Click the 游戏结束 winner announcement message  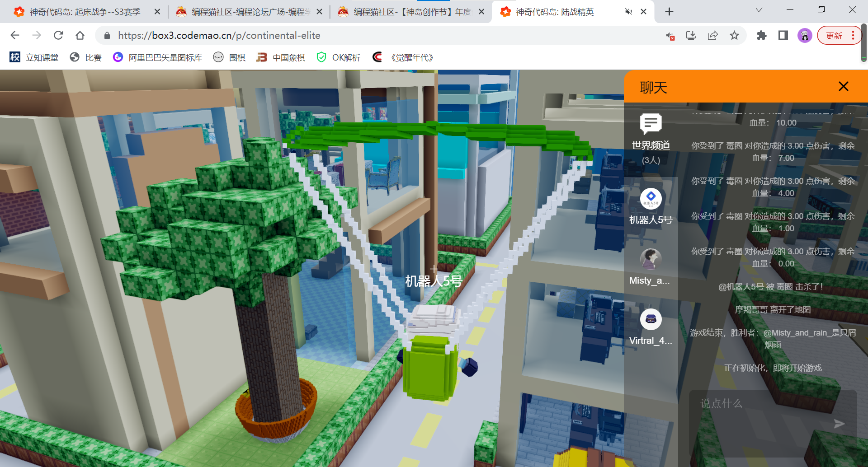pyautogui.click(x=773, y=339)
